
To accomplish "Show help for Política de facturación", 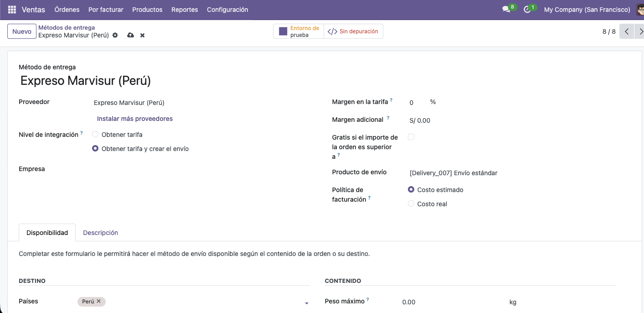I will pos(369,198).
